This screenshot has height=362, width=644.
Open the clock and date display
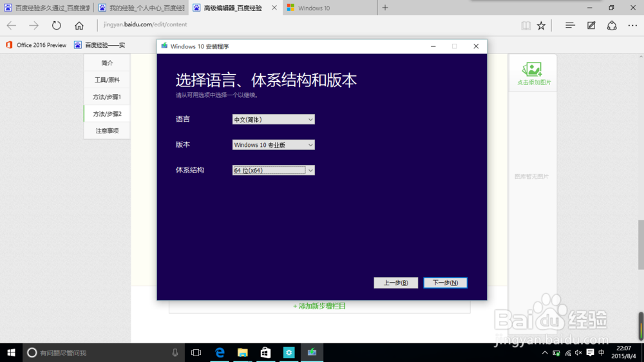(623, 352)
